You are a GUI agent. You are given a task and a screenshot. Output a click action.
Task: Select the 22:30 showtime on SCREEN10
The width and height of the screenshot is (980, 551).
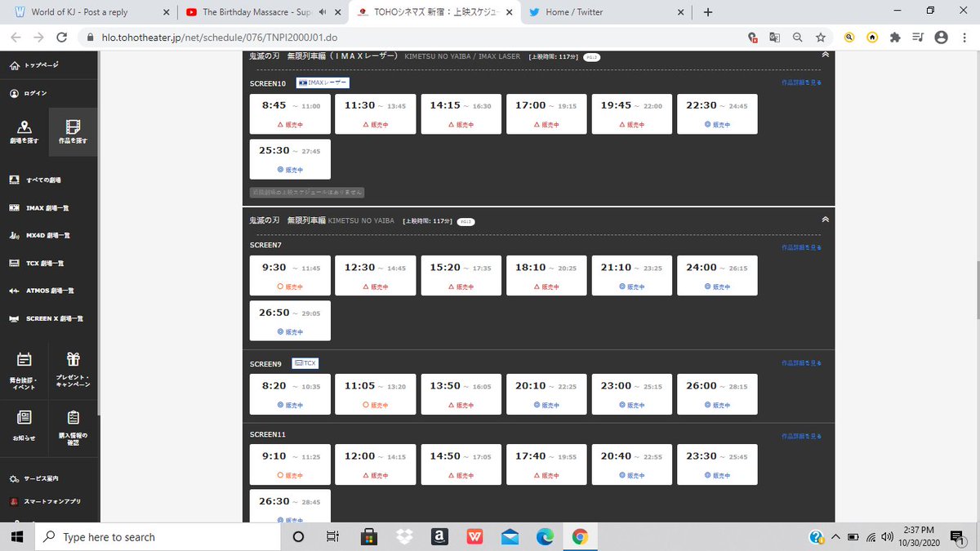(716, 114)
